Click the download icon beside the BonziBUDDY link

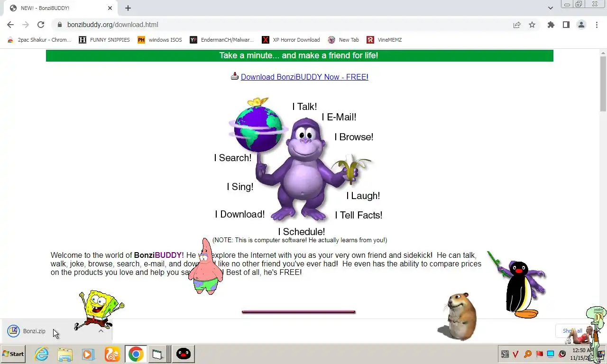pyautogui.click(x=235, y=76)
